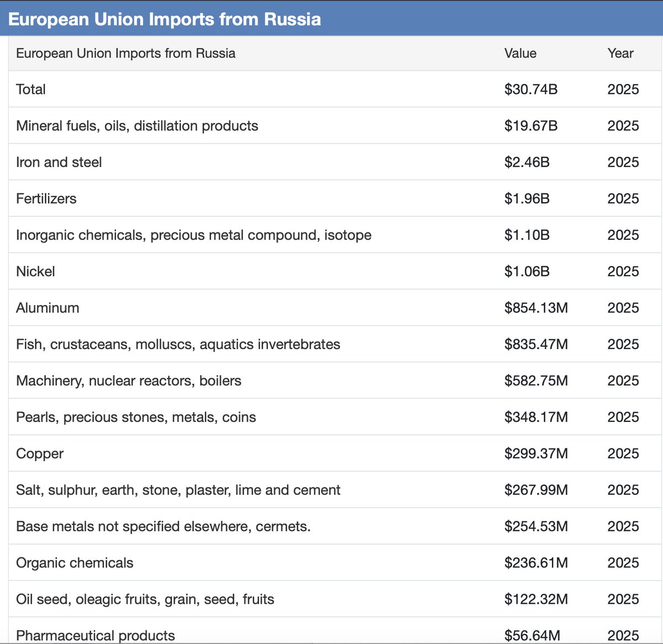The image size is (663, 644).
Task: Open Mineral fuels, oils, distillation products
Action: coord(137,126)
